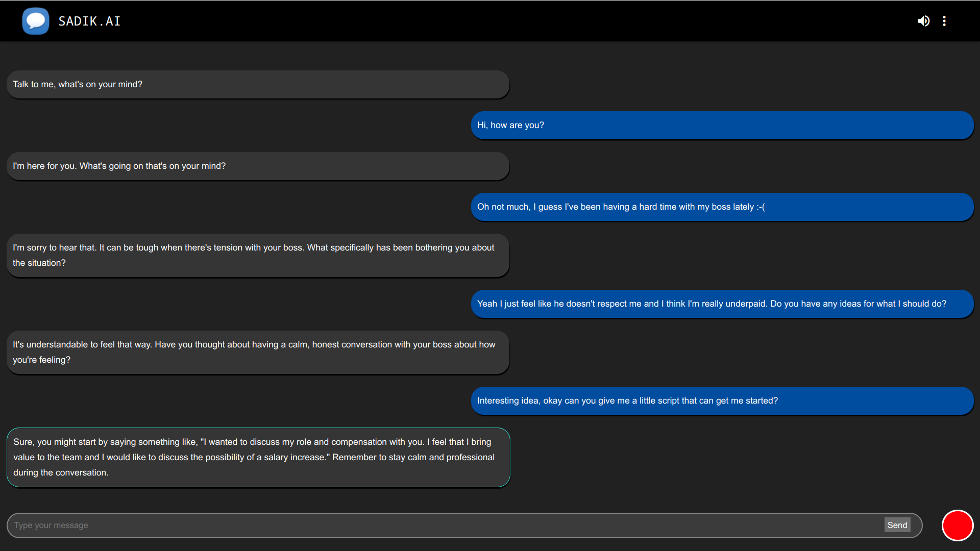
Task: Focus the Type your message field
Action: 444,525
